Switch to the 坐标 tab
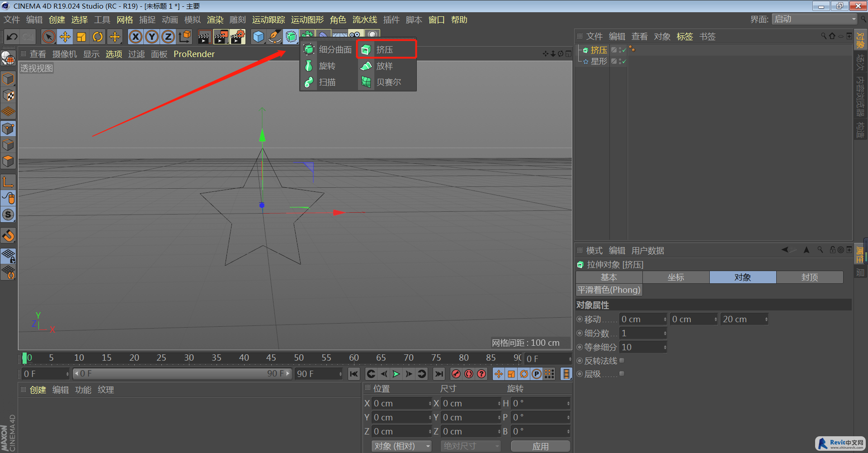 (x=676, y=277)
